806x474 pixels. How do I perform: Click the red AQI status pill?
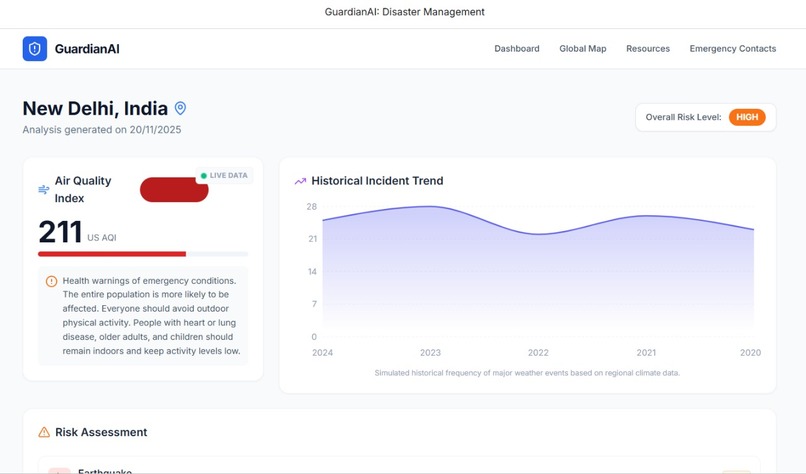point(174,190)
